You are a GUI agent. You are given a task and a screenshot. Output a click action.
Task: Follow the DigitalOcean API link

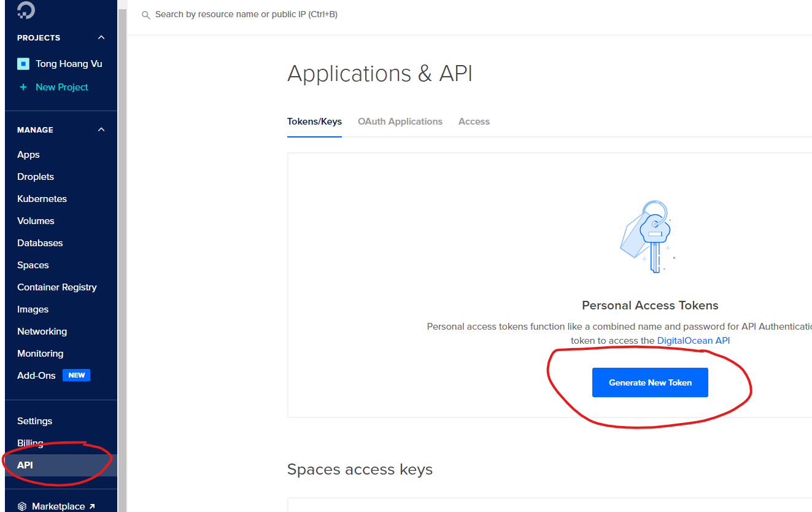click(693, 341)
